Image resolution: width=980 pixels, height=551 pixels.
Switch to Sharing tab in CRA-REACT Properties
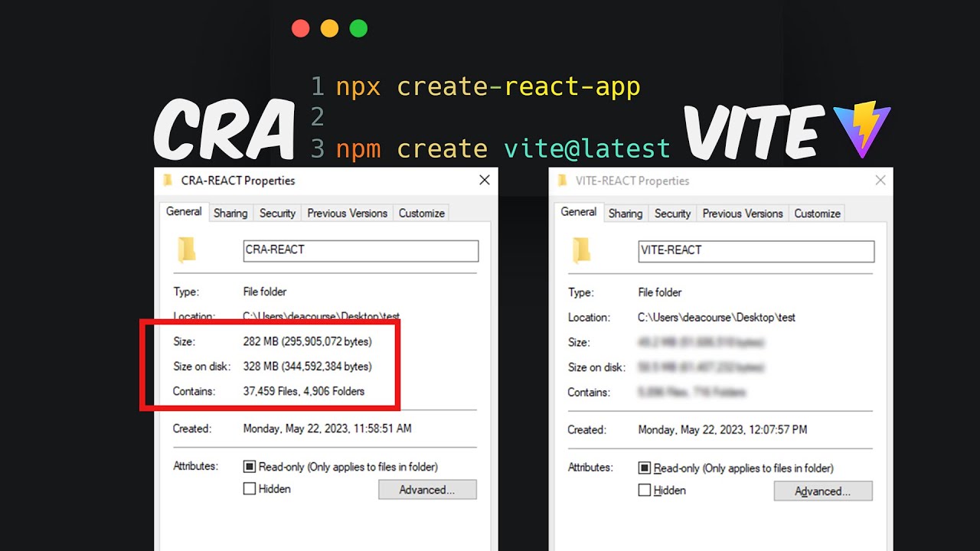[230, 214]
